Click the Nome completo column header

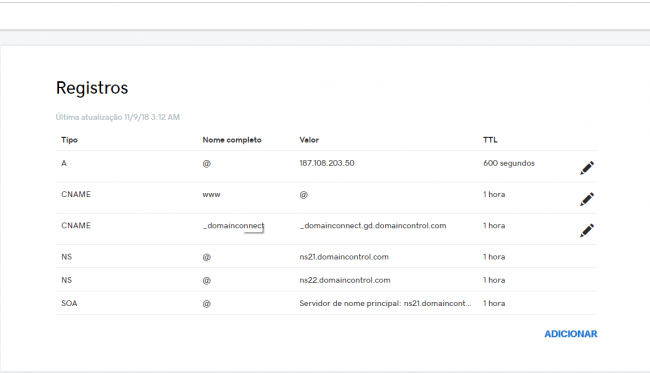232,140
